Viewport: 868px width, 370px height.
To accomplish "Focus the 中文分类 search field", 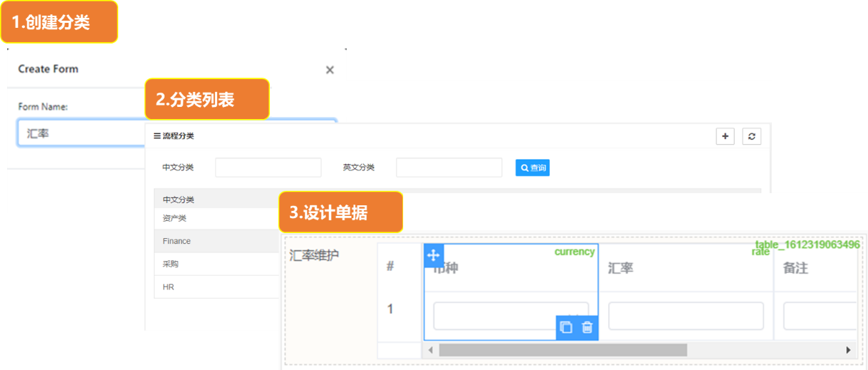I will pyautogui.click(x=268, y=168).
